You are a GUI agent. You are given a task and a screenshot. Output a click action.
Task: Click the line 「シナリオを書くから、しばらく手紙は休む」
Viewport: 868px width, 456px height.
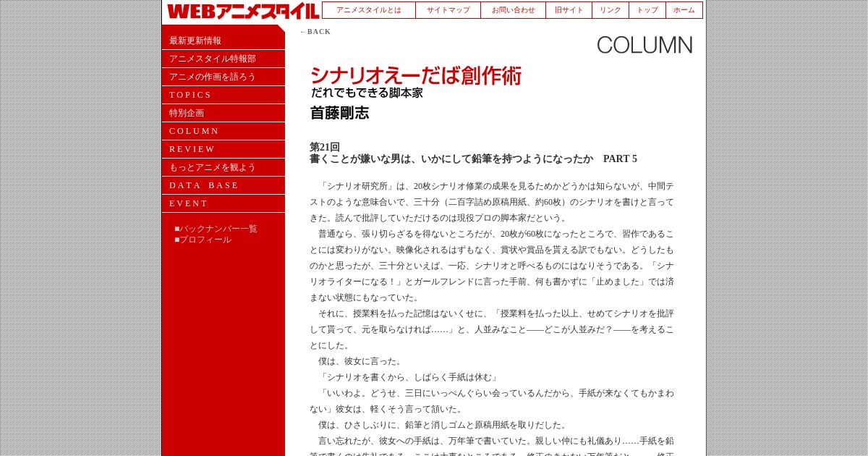408,377
